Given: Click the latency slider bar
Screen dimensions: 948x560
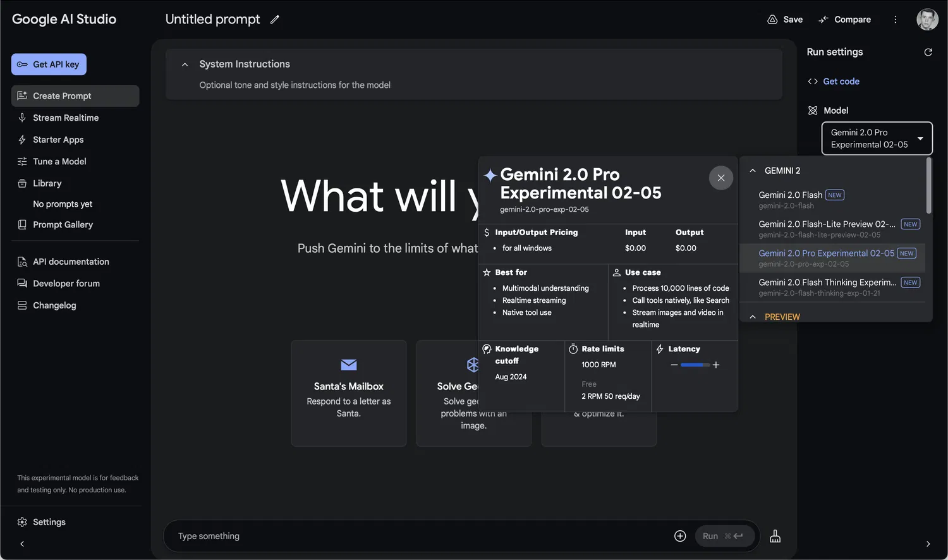Looking at the screenshot, I should pos(695,365).
